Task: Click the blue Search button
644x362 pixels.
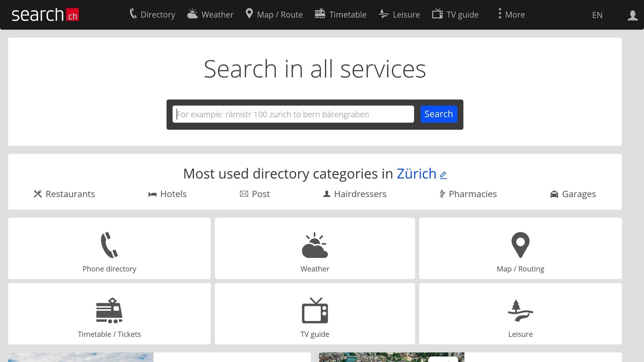Action: [438, 114]
